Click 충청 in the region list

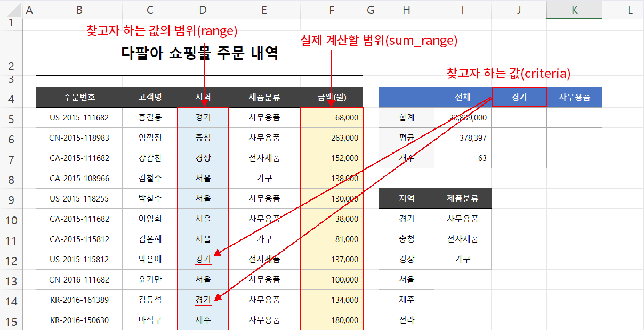coord(406,239)
